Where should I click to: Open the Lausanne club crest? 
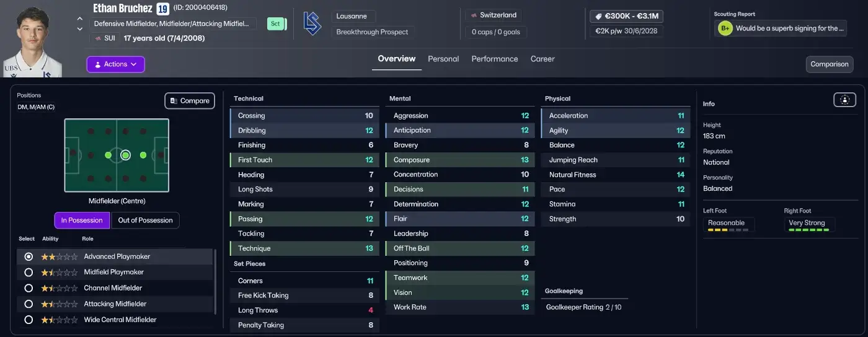coord(312,24)
